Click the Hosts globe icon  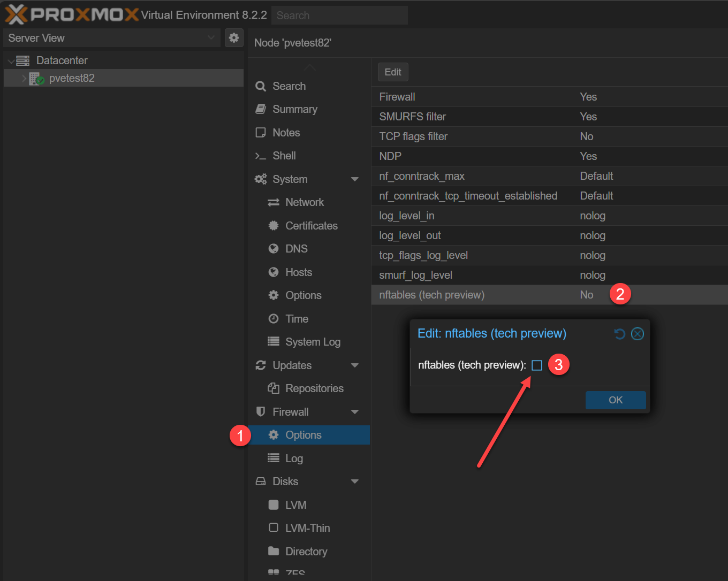pyautogui.click(x=274, y=272)
